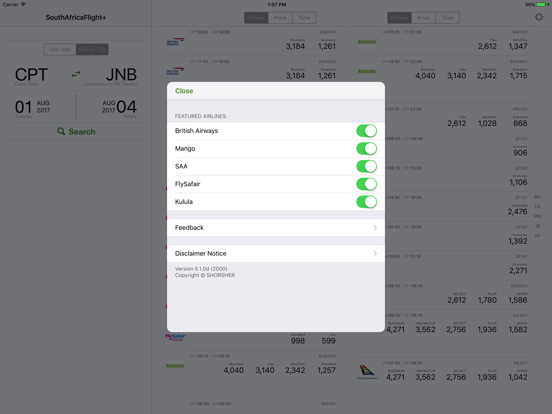Viewport: 552px width, 414px height.
Task: Open the Disclaimer Notice entry
Action: tap(276, 253)
